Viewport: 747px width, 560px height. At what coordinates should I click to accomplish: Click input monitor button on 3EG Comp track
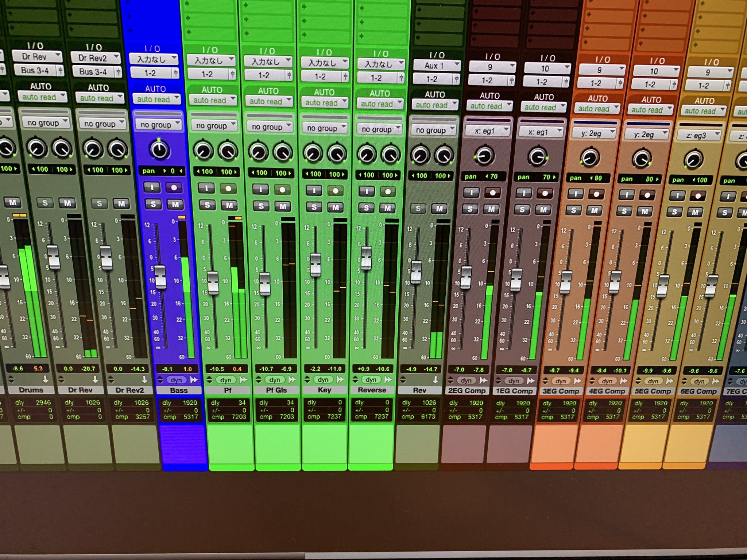click(575, 194)
